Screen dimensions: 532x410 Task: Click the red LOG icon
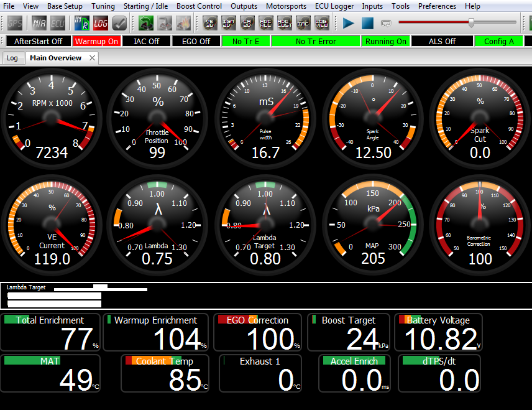[x=101, y=24]
